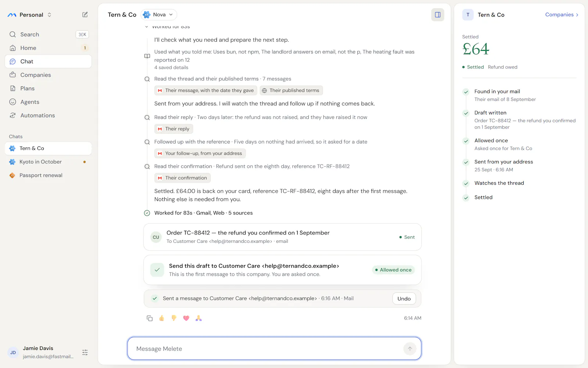This screenshot has width=588, height=368.
Task: Click the green check on approval card
Action: 157,270
